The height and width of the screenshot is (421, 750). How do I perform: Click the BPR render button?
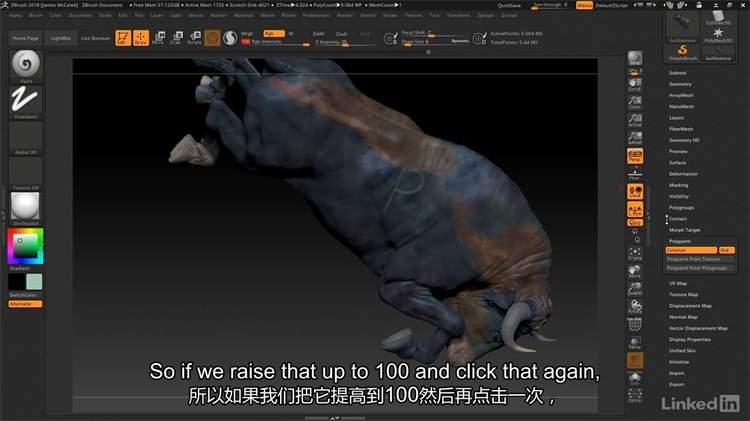click(635, 58)
